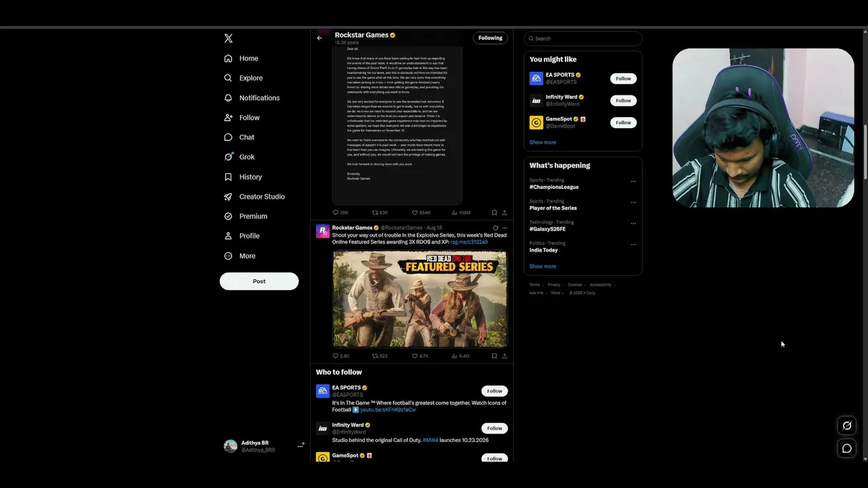Click the Following button for Rockstar Games
Image resolution: width=868 pixels, height=488 pixels.
click(x=490, y=38)
